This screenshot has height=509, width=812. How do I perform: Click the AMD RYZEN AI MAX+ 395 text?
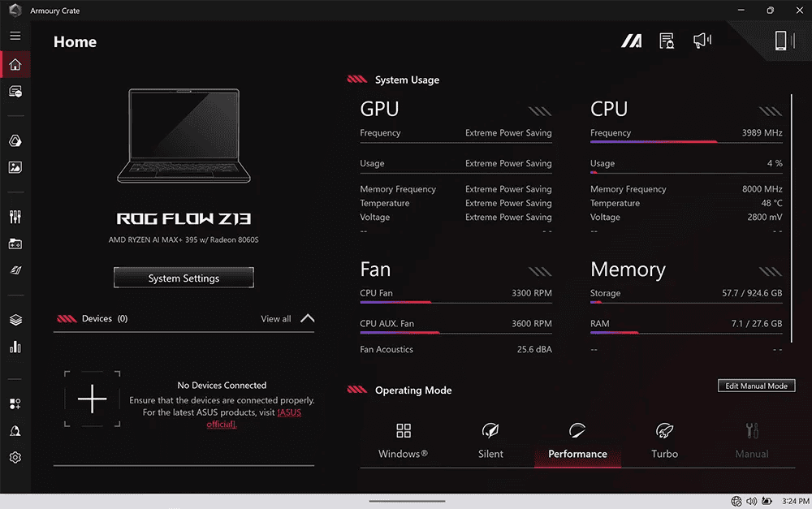click(184, 239)
